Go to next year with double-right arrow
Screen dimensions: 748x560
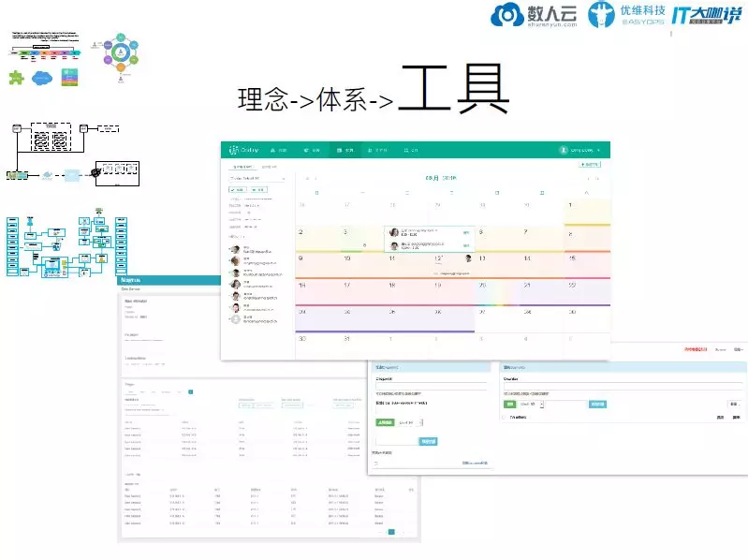click(x=596, y=179)
